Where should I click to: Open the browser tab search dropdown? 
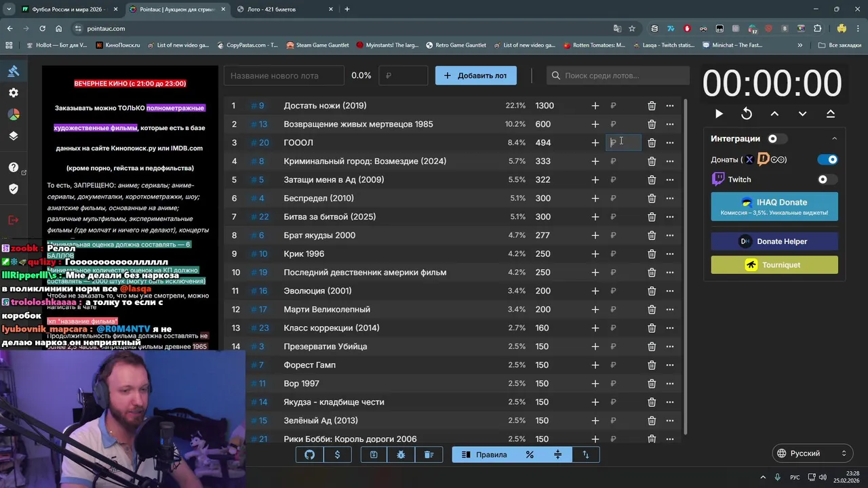pyautogui.click(x=9, y=9)
